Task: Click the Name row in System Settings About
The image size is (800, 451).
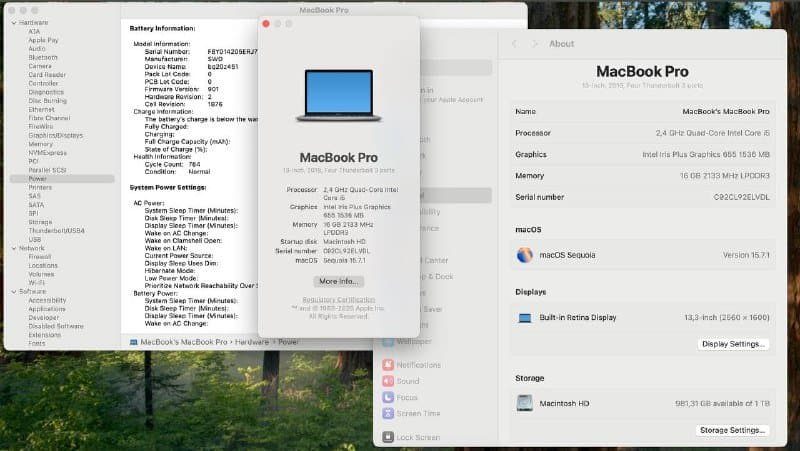Action: pyautogui.click(x=642, y=111)
